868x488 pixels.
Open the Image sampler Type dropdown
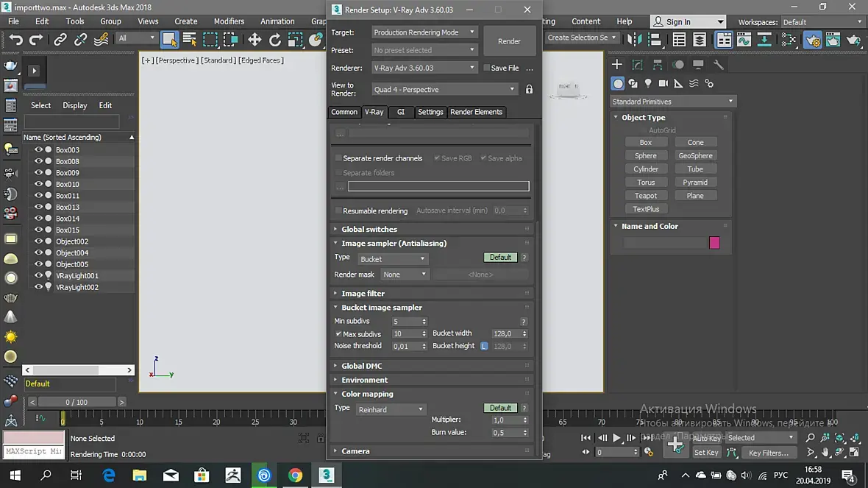(392, 259)
